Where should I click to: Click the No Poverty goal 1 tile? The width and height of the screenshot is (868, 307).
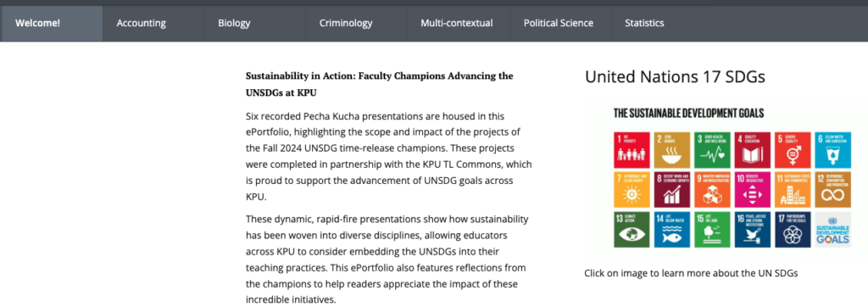point(631,149)
